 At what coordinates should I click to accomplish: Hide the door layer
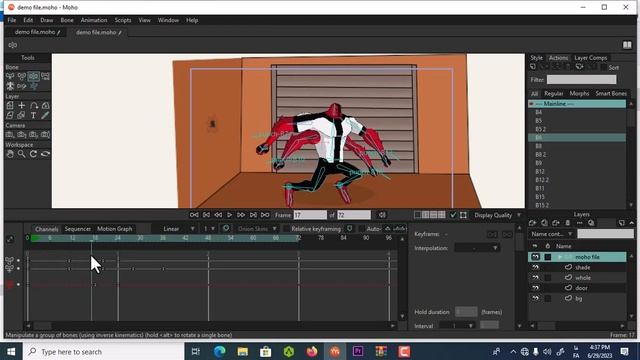click(536, 288)
